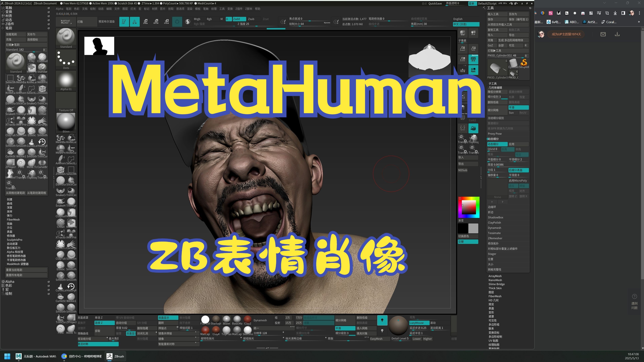Image resolution: width=644 pixels, height=362 pixels.
Task: Open the 帮助 menu
Action: (x=257, y=9)
